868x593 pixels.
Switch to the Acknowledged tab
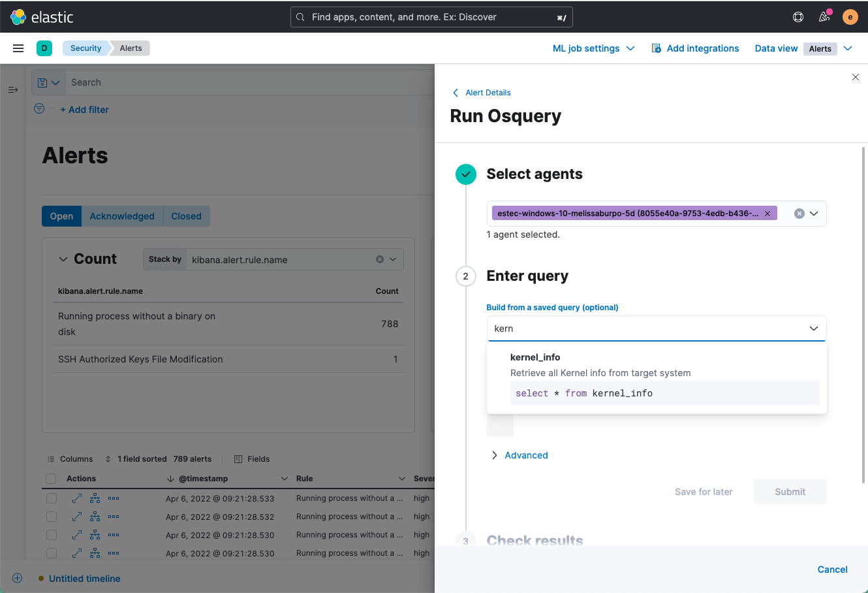click(122, 216)
